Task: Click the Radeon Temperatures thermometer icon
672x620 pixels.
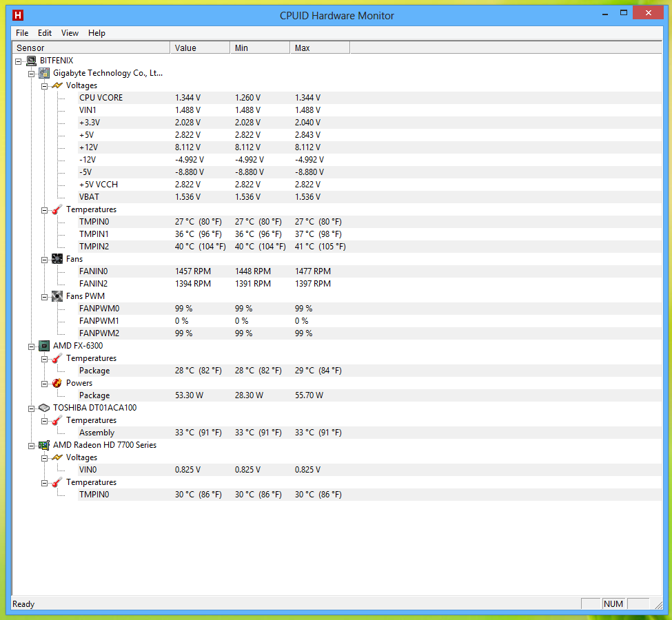Action: 57,482
